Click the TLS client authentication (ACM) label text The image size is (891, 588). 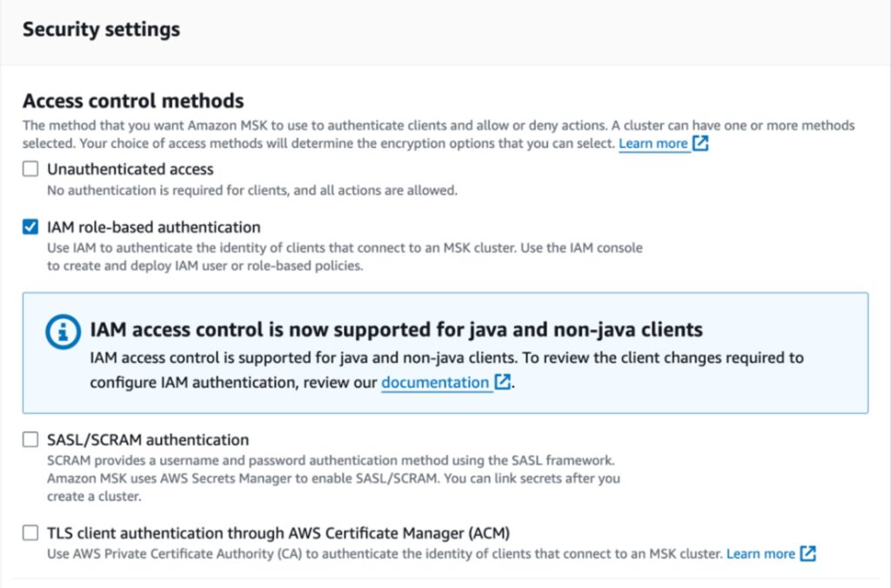pos(278,533)
